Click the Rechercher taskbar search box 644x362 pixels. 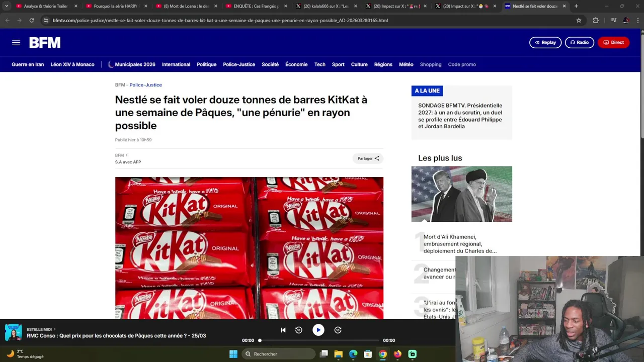tap(279, 354)
